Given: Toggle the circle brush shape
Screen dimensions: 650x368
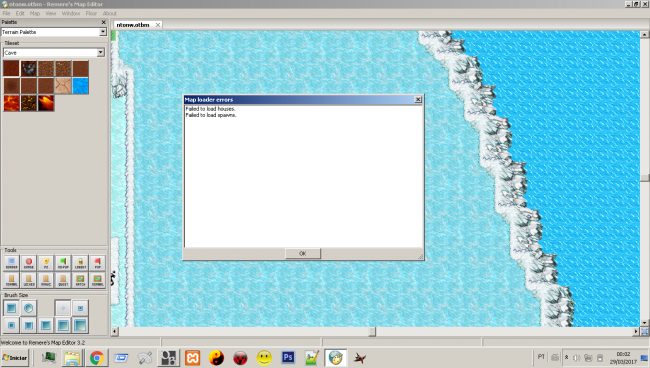Looking at the screenshot, I should tap(29, 308).
